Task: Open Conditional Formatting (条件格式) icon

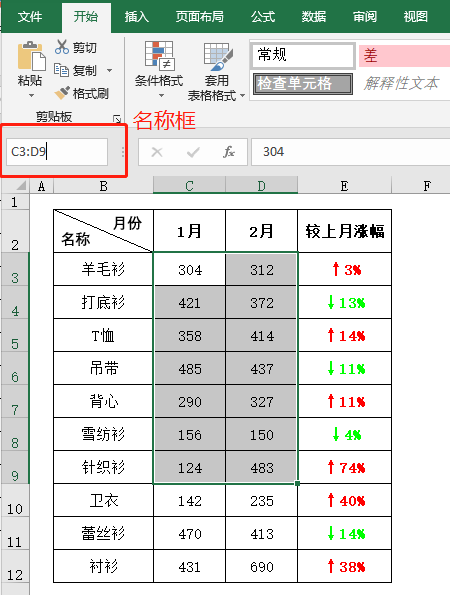Action: click(159, 56)
